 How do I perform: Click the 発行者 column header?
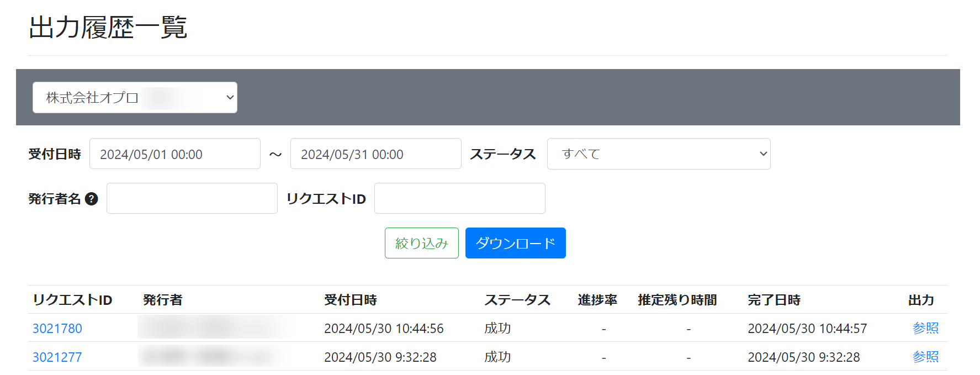point(162,300)
